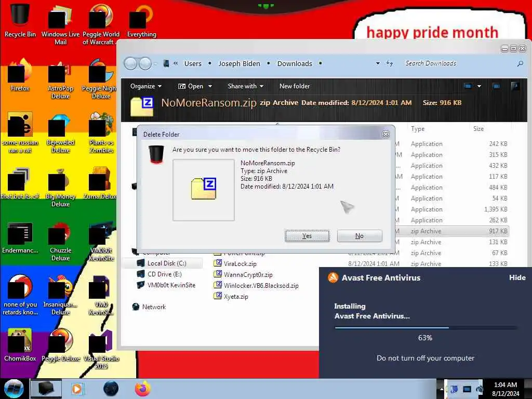Click the file thumbnail in the Delete dialog
Viewport: 532px width, 399px height.
pyautogui.click(x=203, y=190)
